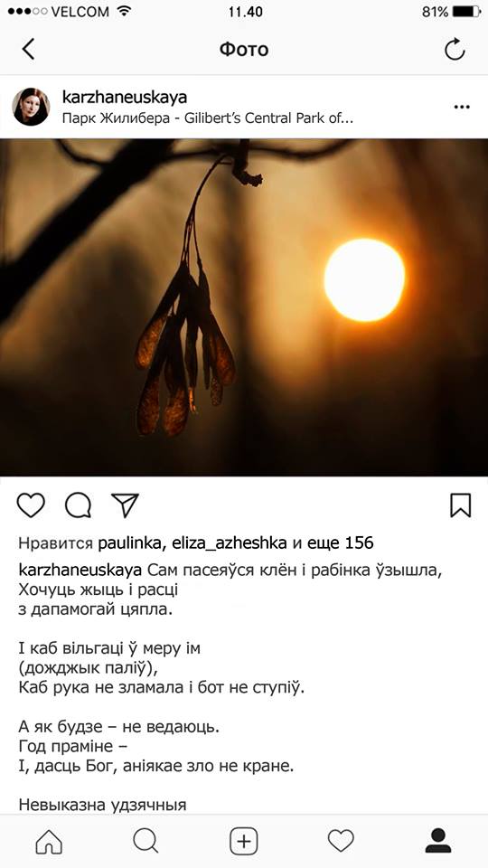Open Search tab in bottom bar
This screenshot has height=868, width=488.
[x=146, y=842]
